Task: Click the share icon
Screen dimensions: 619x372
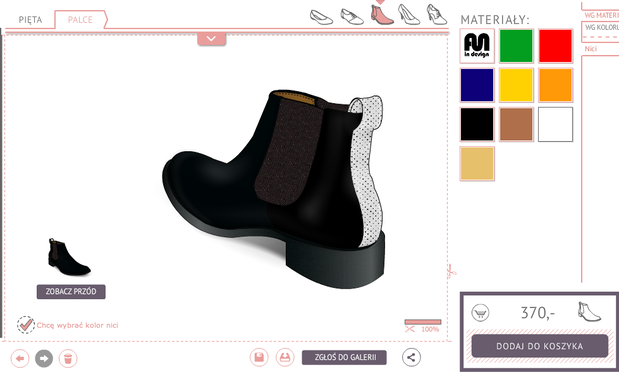Action: pos(411,357)
